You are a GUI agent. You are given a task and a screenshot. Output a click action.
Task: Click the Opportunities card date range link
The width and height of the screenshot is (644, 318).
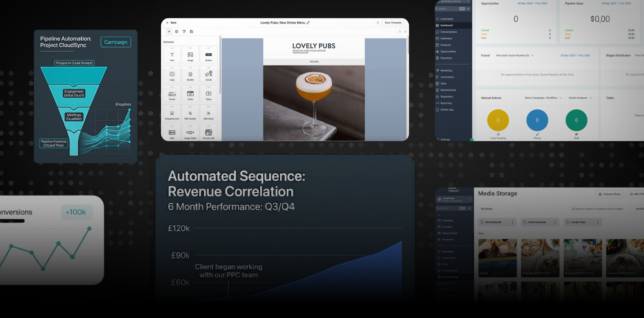click(532, 4)
